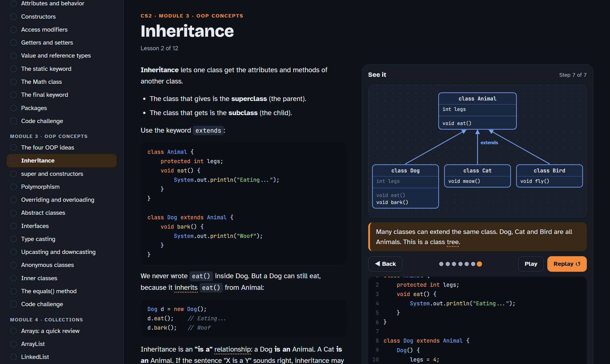
Task: Select the orange last step dot
Action: tap(480, 264)
